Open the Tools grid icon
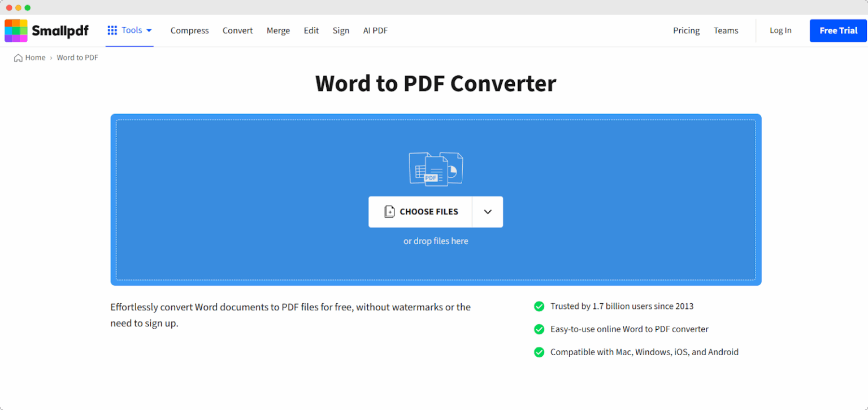The height and width of the screenshot is (410, 868). [113, 30]
